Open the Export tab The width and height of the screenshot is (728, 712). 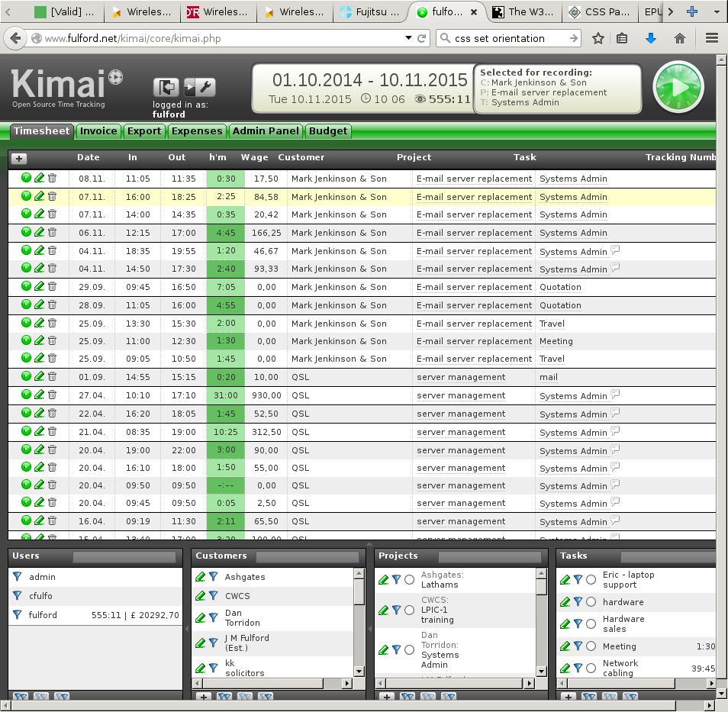144,131
